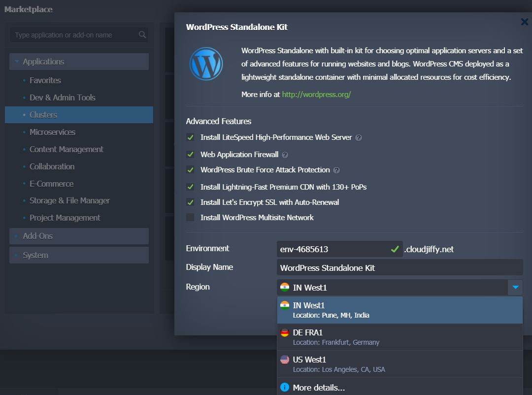532x395 pixels.
Task: Select IN West1 Pune region option
Action: click(400, 310)
